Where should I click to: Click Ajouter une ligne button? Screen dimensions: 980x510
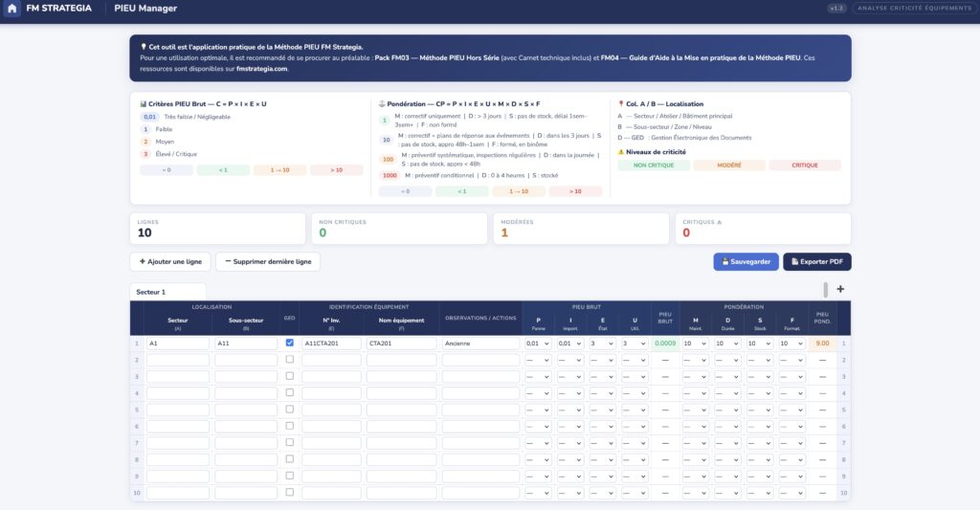(x=170, y=261)
